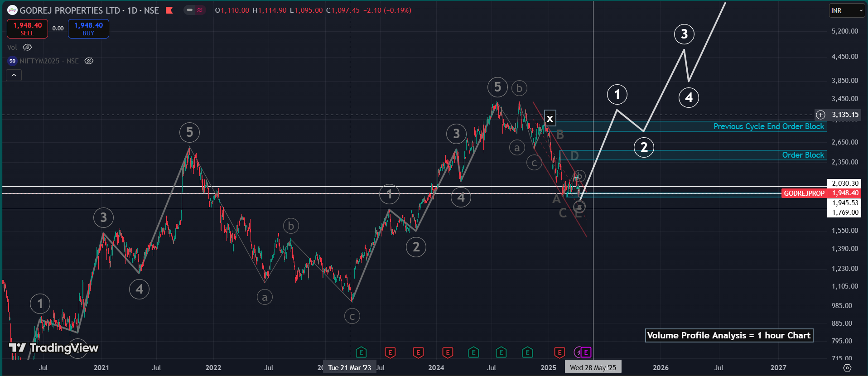Image resolution: width=868 pixels, height=376 pixels.
Task: Toggle visibility of the Vol indicator
Action: pos(27,48)
